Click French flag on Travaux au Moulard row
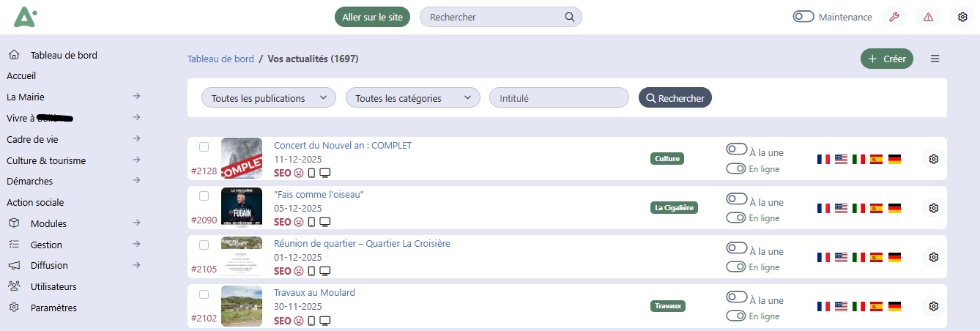Image resolution: width=980 pixels, height=331 pixels. point(823,306)
